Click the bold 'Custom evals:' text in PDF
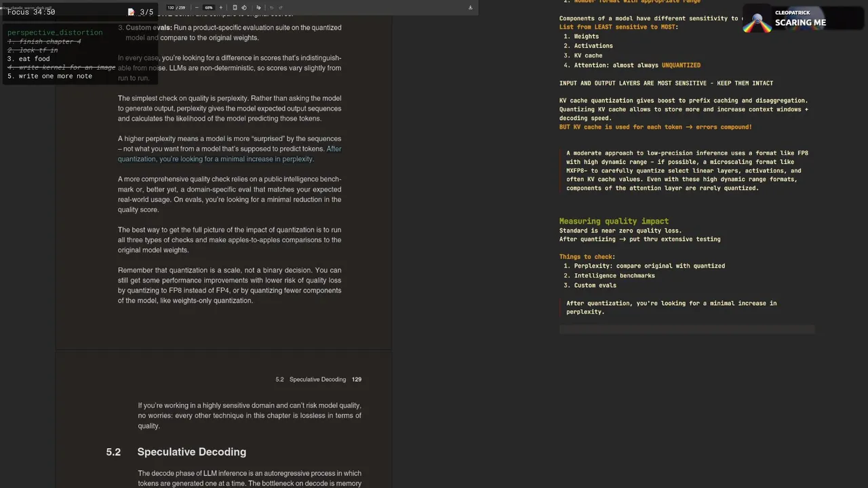Viewport: 868px width, 488px height. click(x=149, y=28)
